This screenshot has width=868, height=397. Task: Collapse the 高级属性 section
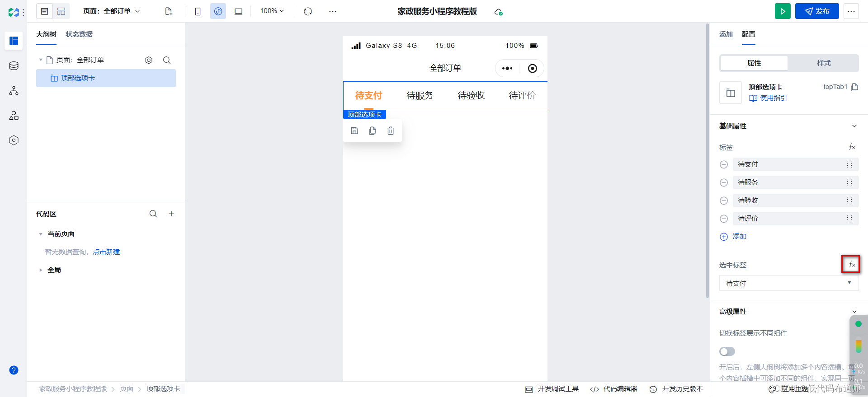tap(854, 312)
